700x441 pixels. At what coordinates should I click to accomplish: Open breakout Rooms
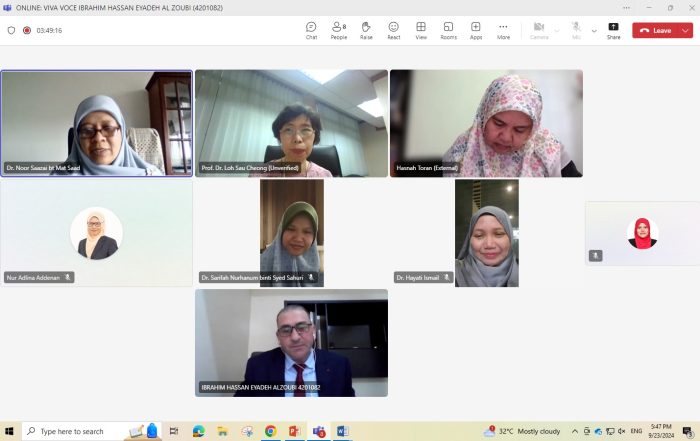pyautogui.click(x=448, y=30)
